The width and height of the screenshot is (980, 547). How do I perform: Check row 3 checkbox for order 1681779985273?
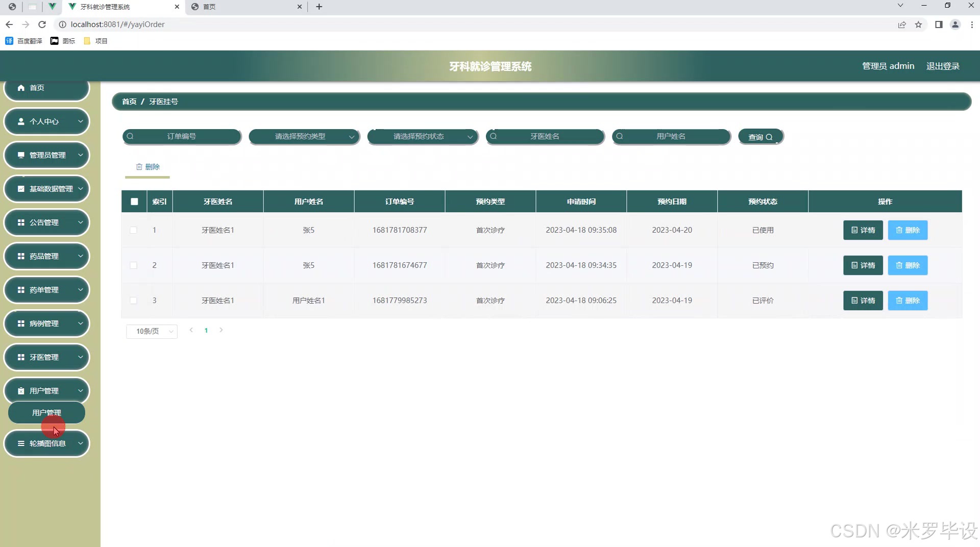pos(133,301)
